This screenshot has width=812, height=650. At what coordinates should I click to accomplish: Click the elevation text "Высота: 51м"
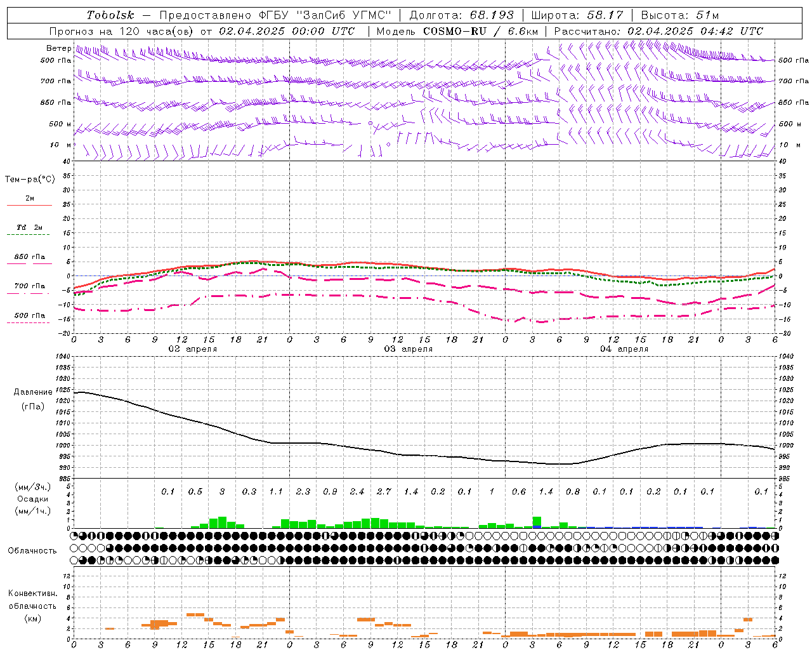(680, 15)
